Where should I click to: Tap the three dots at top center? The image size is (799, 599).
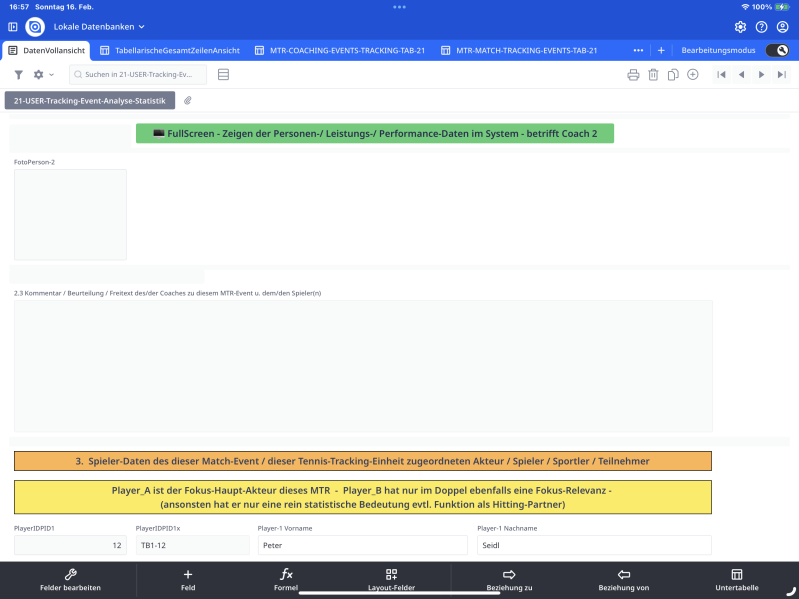[x=400, y=7]
